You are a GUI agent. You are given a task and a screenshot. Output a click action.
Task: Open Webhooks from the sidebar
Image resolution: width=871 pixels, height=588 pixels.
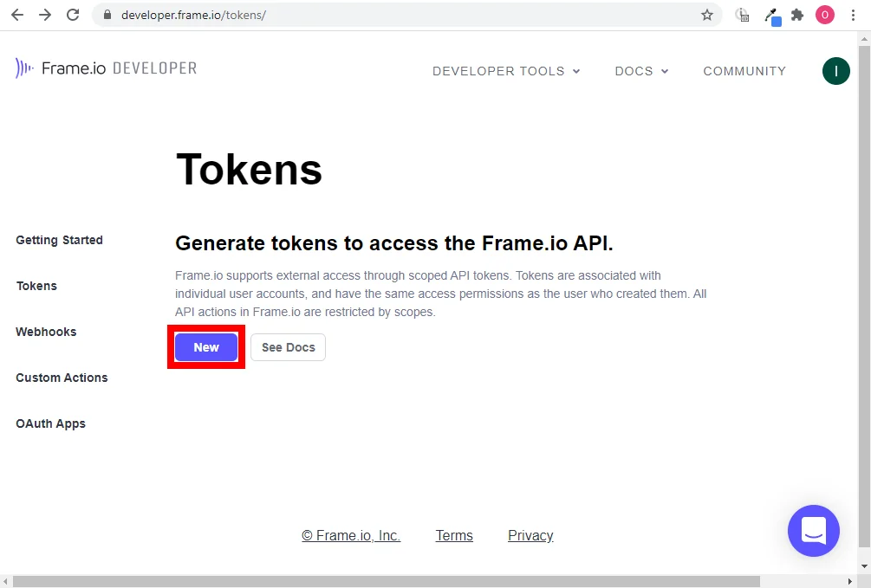point(46,332)
